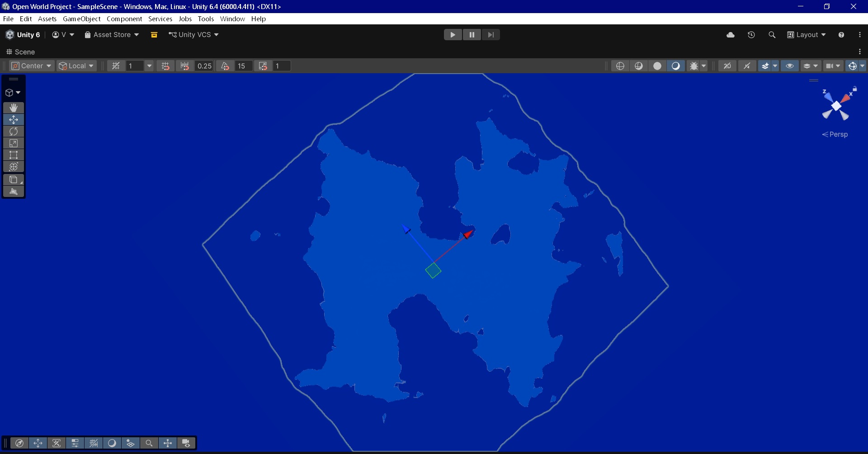Click the red X axis gizmo cone
The width and height of the screenshot is (868, 454).
[x=846, y=98]
